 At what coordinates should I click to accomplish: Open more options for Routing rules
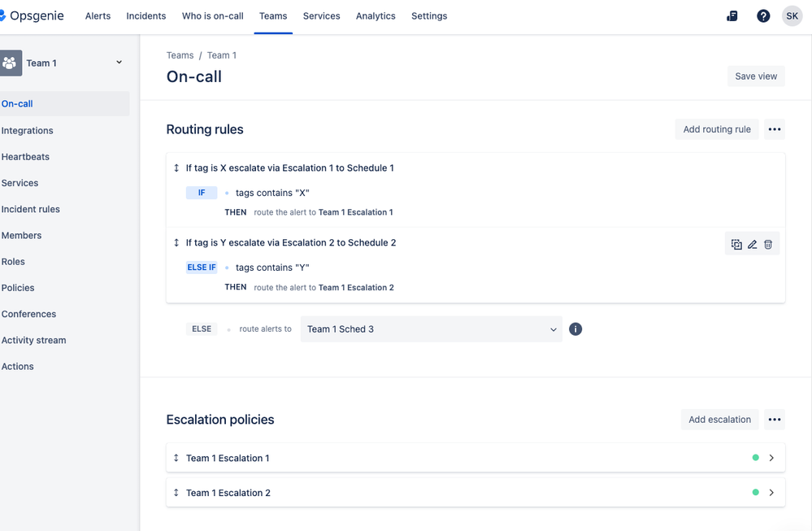point(774,129)
